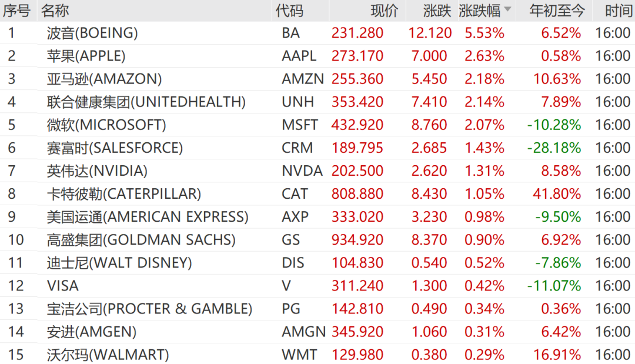The image size is (635, 364).
Task: Select the 亚马逊(AMAZON) row
Action: pos(104,79)
